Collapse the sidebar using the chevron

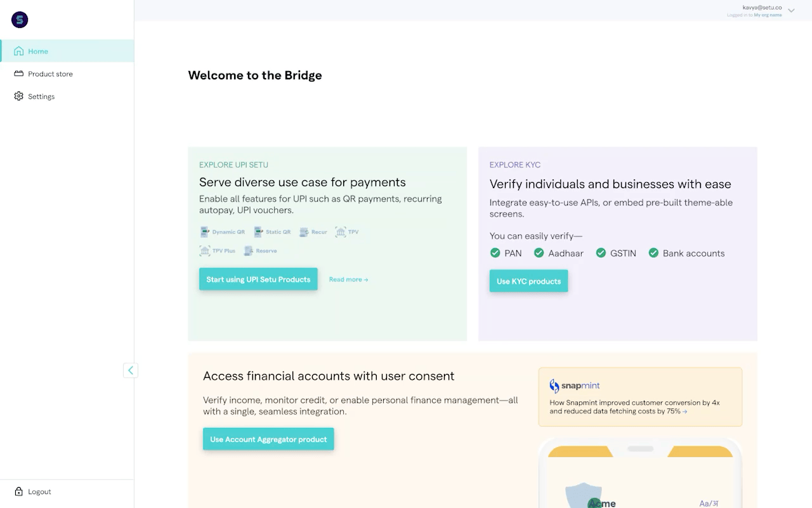(x=131, y=370)
